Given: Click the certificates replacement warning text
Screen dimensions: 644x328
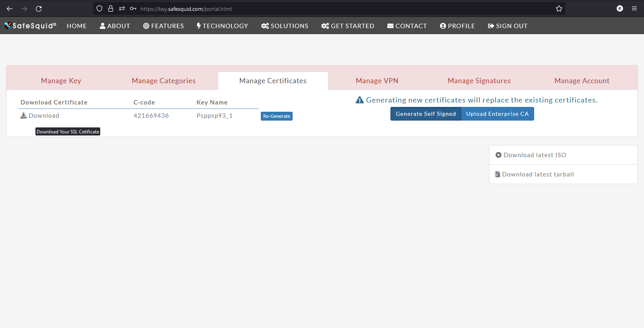Looking at the screenshot, I should (482, 100).
